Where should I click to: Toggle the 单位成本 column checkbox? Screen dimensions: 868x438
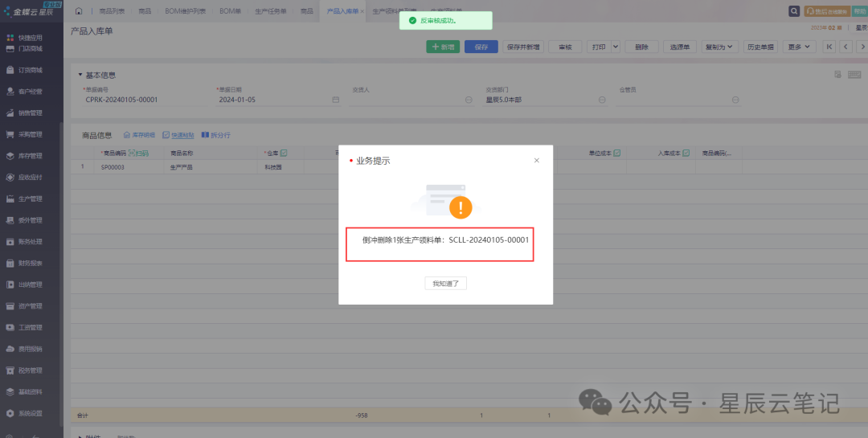click(x=616, y=153)
